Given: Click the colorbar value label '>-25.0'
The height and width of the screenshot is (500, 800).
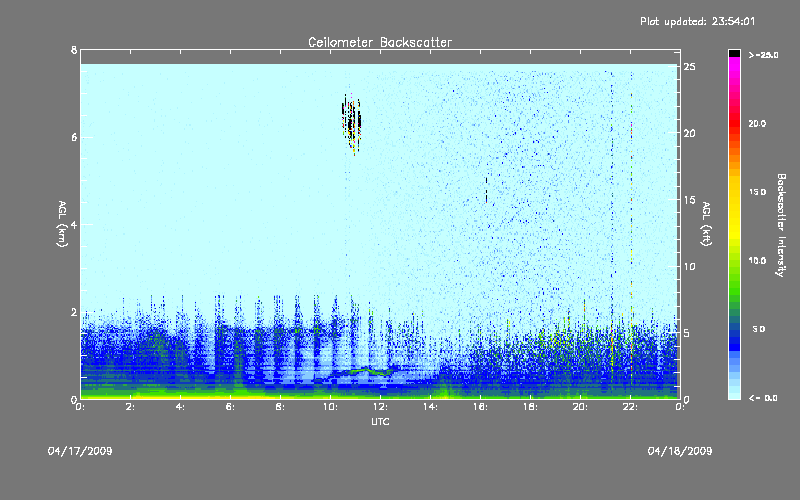Looking at the screenshot, I should pos(763,55).
